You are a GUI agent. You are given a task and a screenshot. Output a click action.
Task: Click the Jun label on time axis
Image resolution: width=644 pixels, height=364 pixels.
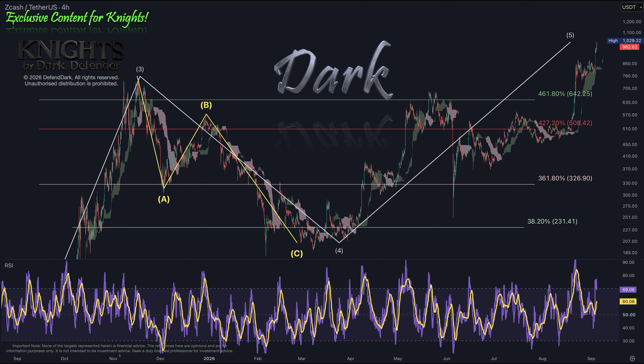[447, 358]
